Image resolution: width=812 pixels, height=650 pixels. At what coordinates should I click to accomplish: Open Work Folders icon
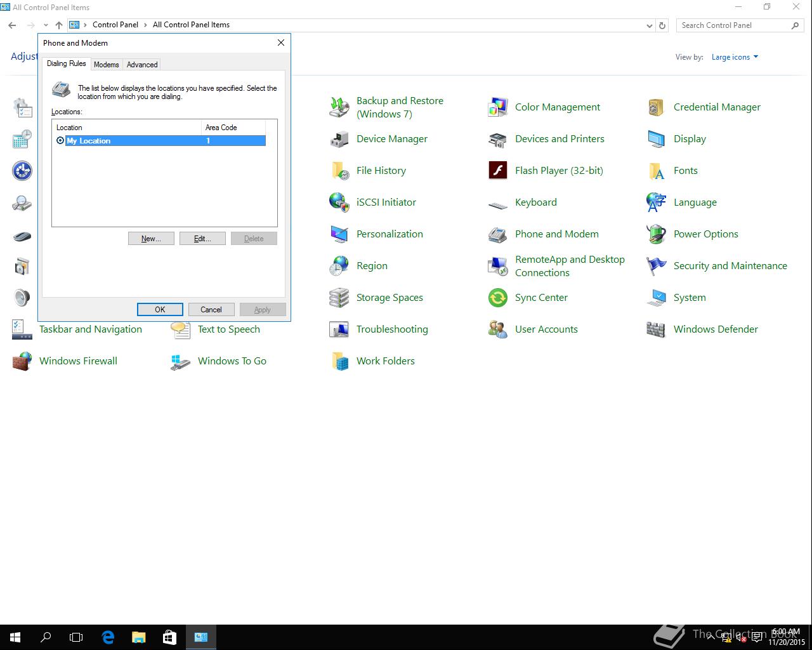pyautogui.click(x=339, y=361)
